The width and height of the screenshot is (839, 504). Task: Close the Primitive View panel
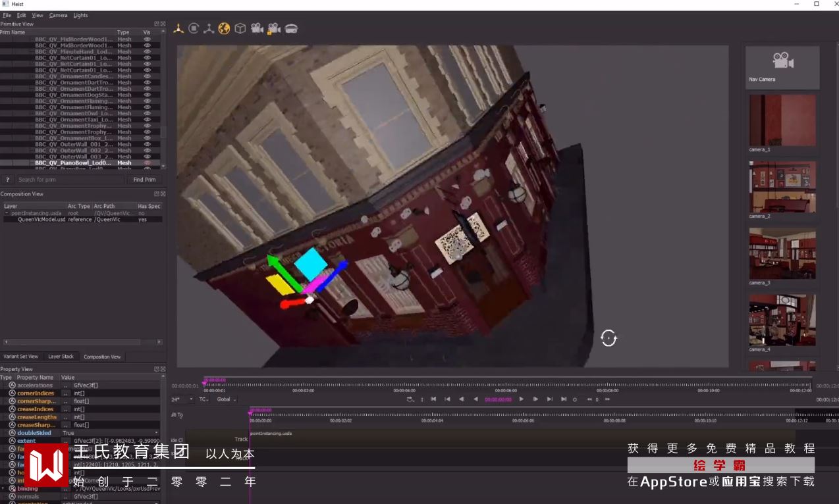163,24
